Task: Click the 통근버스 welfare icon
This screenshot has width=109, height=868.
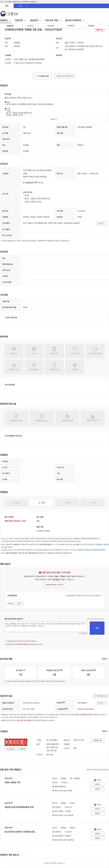Action: (x=14, y=351)
